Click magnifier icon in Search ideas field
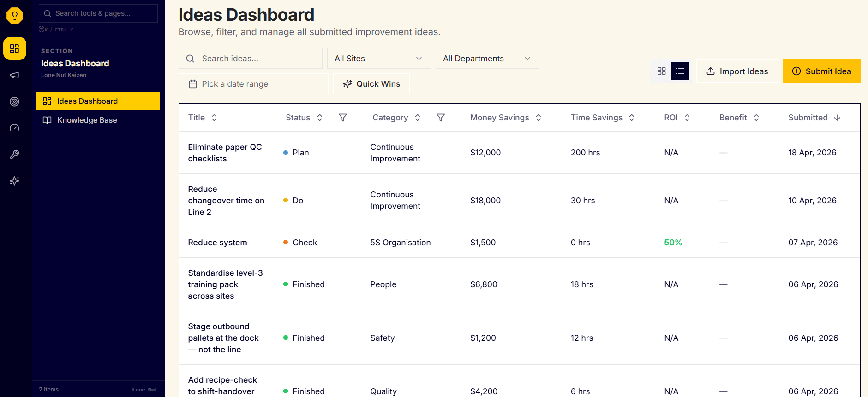Image resolution: width=868 pixels, height=397 pixels. (x=190, y=59)
